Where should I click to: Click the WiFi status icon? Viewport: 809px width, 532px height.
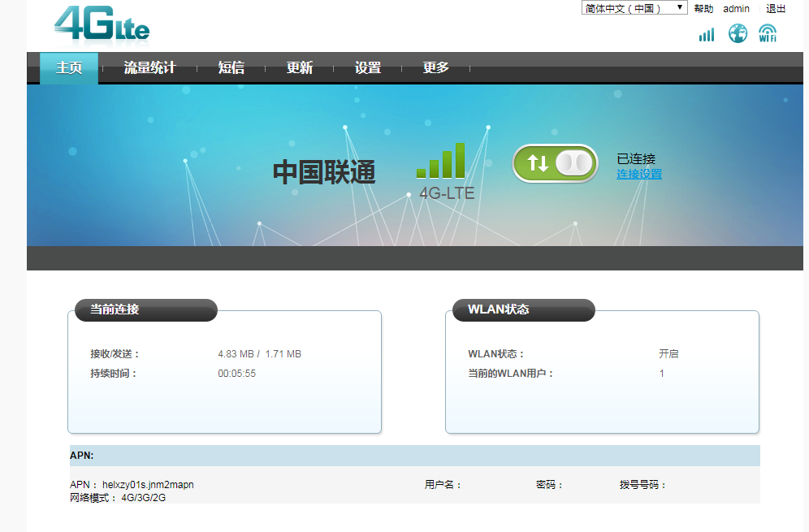coord(768,33)
